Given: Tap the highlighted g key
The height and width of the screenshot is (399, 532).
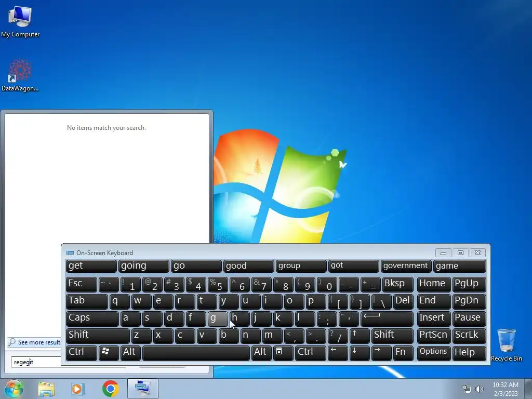Looking at the screenshot, I should click(x=218, y=318).
